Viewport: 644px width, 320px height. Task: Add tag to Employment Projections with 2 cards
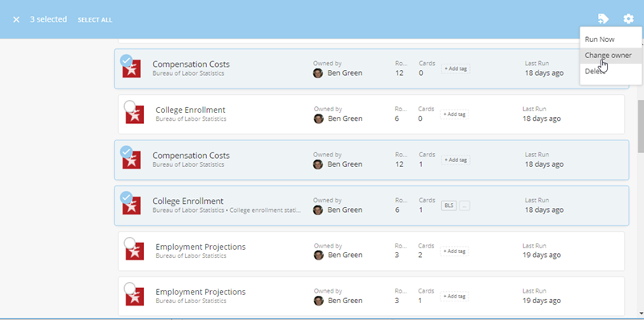pyautogui.click(x=454, y=251)
